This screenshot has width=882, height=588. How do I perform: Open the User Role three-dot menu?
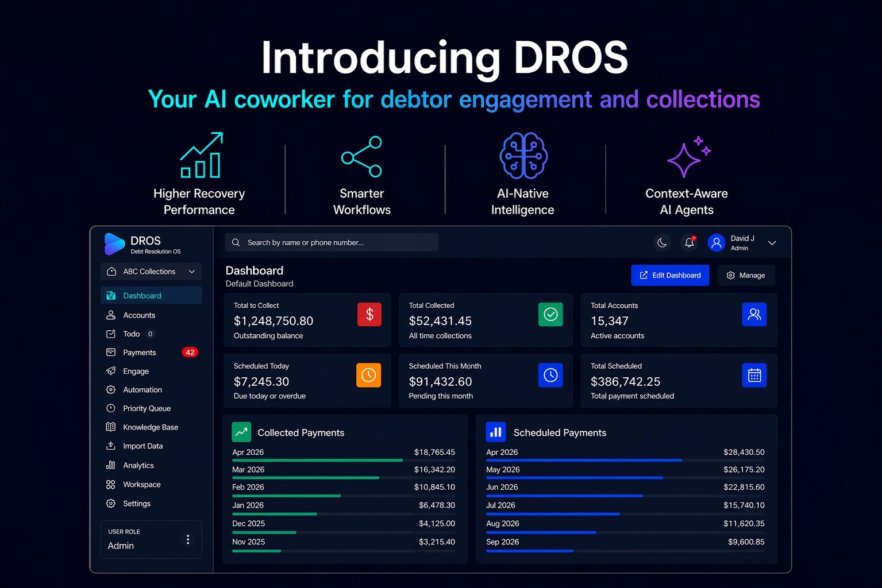188,539
